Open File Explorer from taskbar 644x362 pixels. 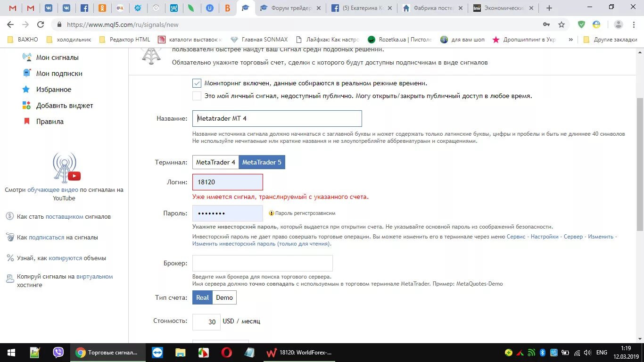180,353
